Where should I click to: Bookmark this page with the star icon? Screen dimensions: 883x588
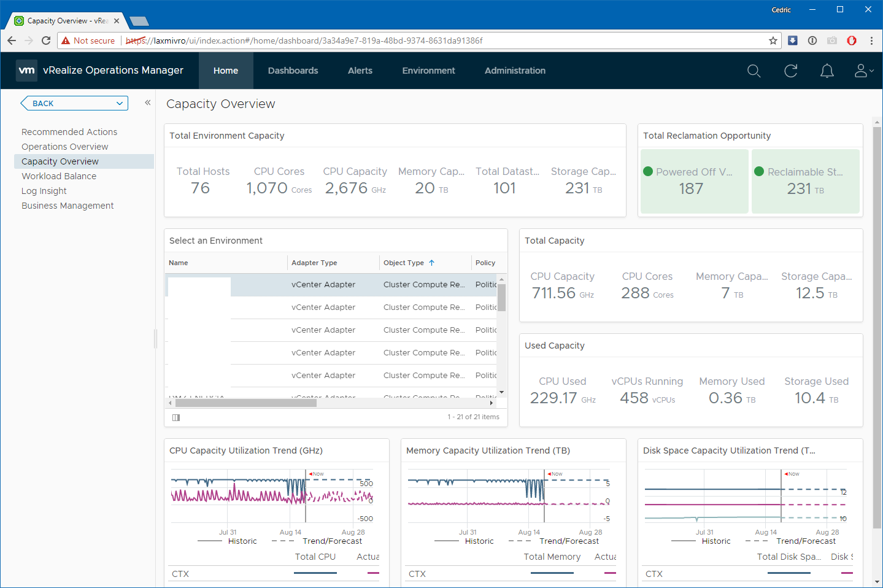[x=773, y=41]
